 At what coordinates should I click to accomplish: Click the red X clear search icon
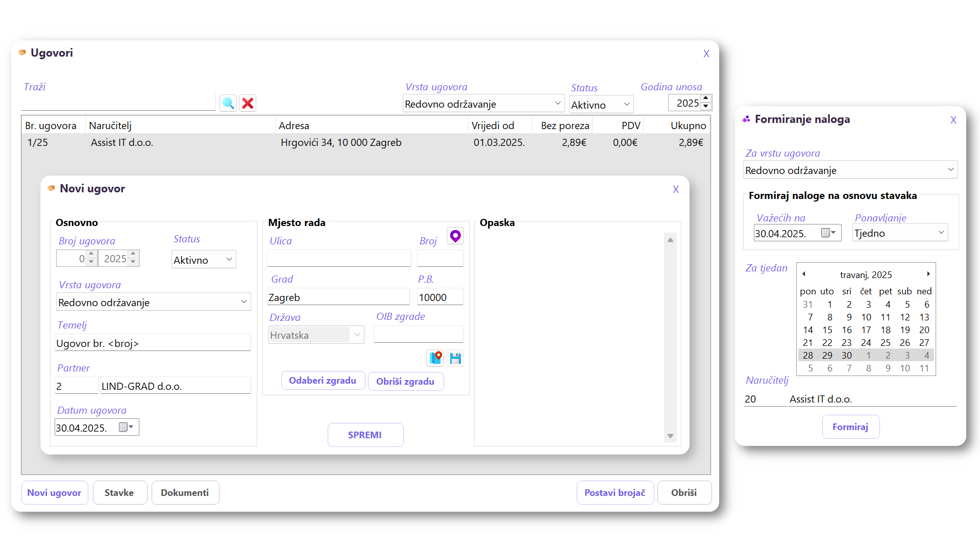click(x=248, y=104)
